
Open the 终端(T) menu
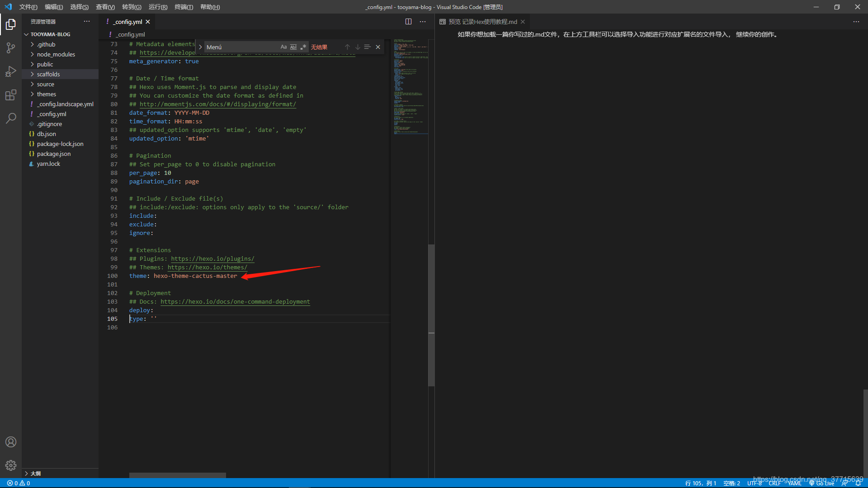pos(184,7)
